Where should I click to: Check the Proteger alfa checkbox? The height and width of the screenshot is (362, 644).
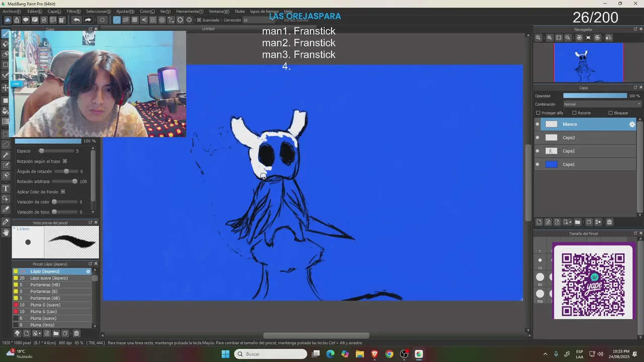(x=538, y=113)
